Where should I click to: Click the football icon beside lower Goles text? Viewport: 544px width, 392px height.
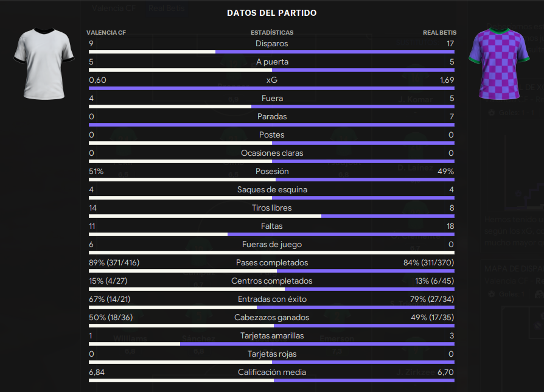[x=491, y=294]
